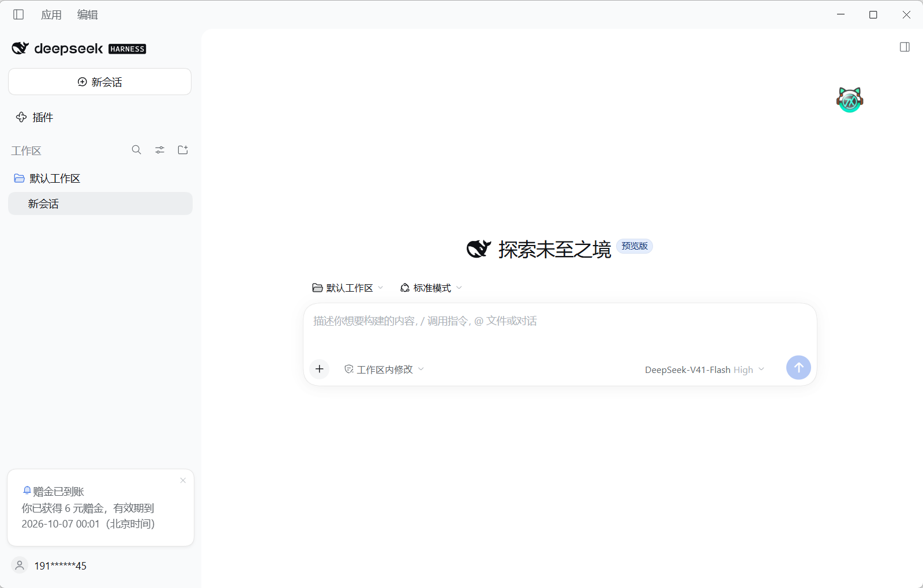Screen dimensions: 923x588
Task: Open the 新会话 conversation in the sidebar list
Action: tap(100, 203)
